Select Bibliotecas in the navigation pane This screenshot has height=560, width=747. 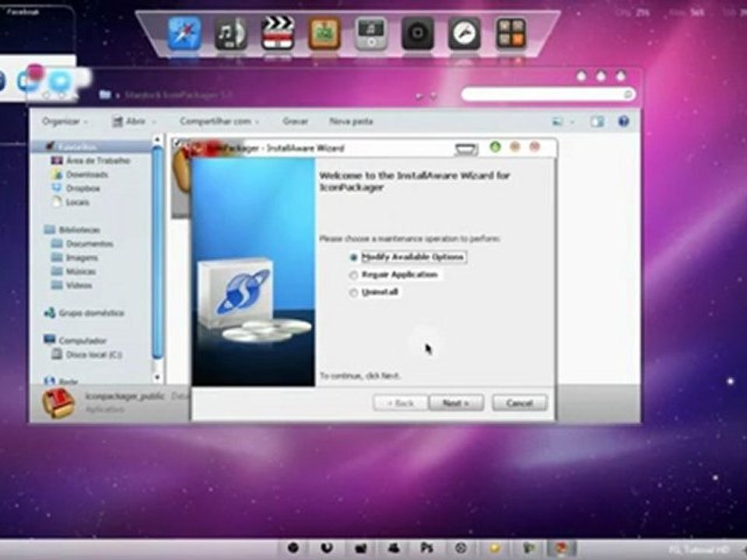pos(72,230)
